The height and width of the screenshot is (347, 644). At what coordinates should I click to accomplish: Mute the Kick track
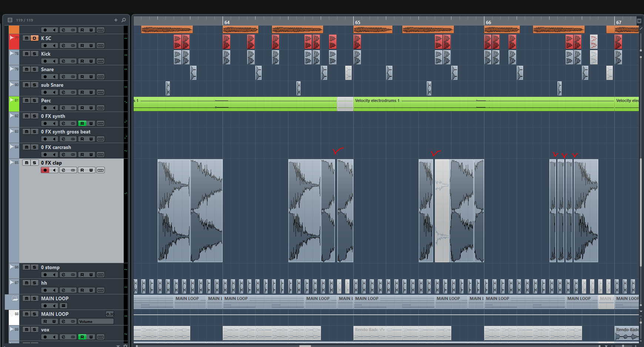pos(26,54)
